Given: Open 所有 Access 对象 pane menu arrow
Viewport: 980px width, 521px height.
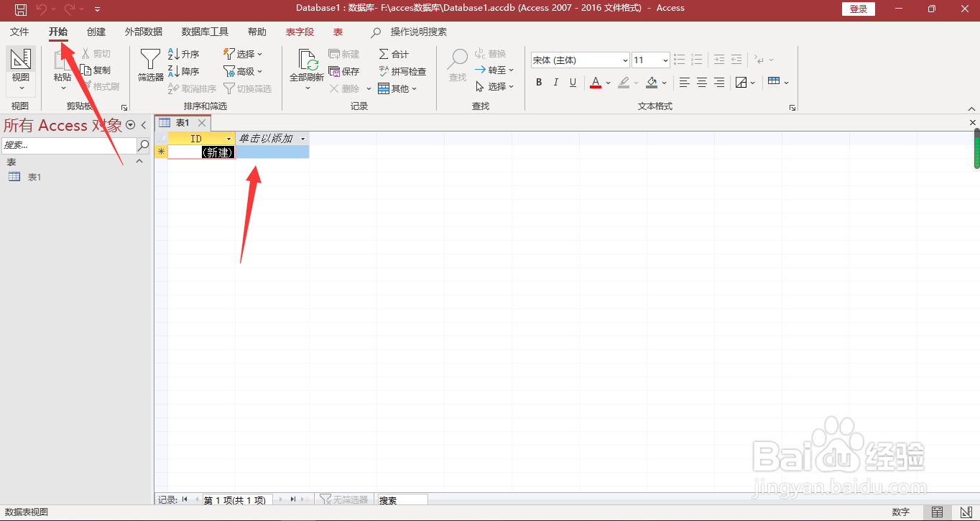Looking at the screenshot, I should (130, 125).
